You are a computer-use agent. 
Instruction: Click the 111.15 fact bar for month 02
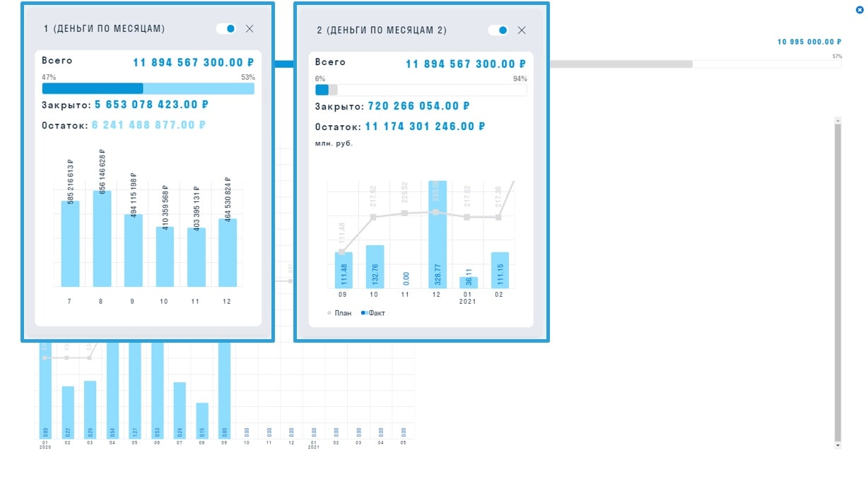pos(500,270)
